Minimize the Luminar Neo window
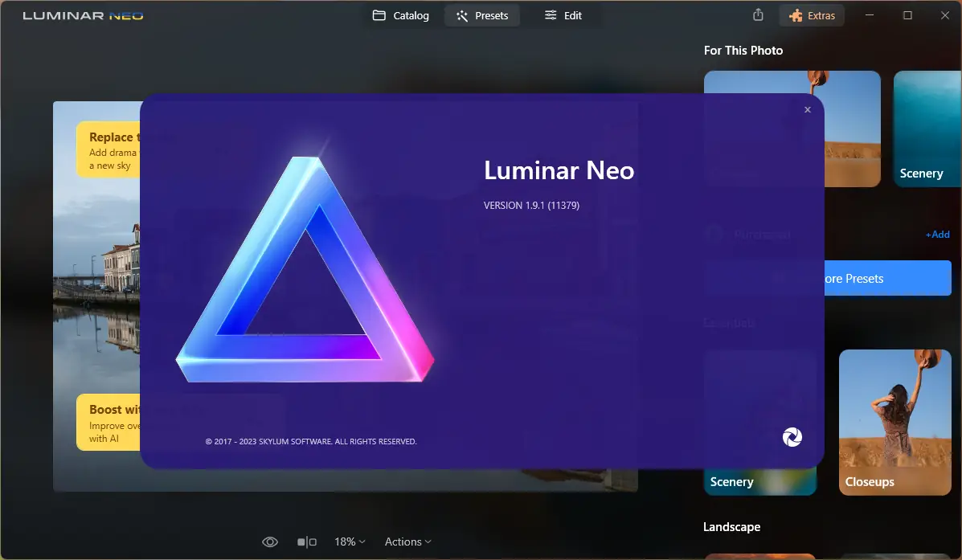Viewport: 962px width, 560px height. click(x=870, y=15)
